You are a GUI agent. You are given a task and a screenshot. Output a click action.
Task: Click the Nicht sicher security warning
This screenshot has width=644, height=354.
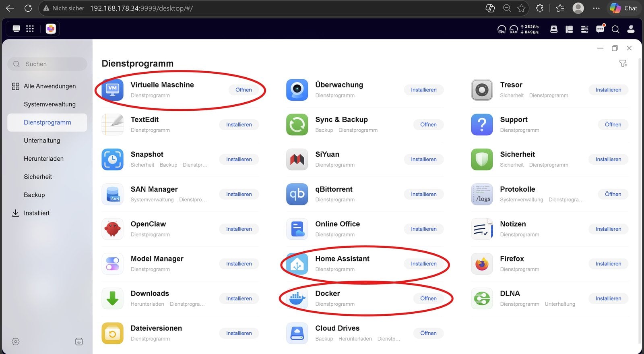point(64,8)
